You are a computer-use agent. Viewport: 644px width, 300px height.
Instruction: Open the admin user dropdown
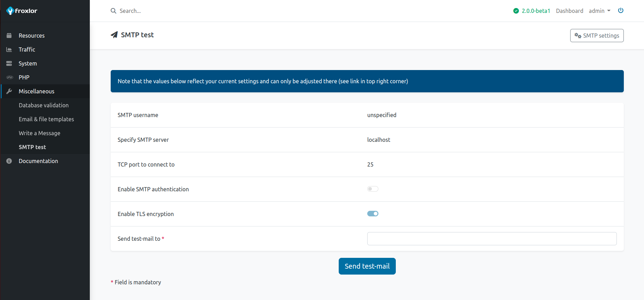tap(599, 11)
